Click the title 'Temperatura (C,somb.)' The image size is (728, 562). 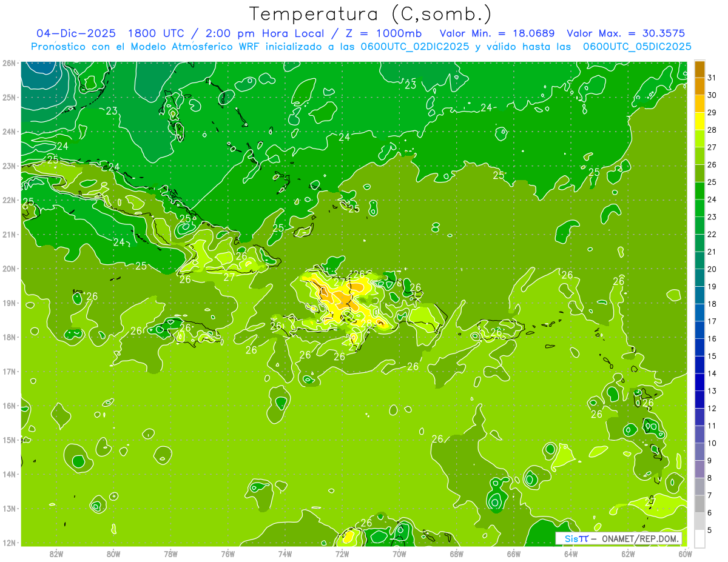click(x=370, y=14)
